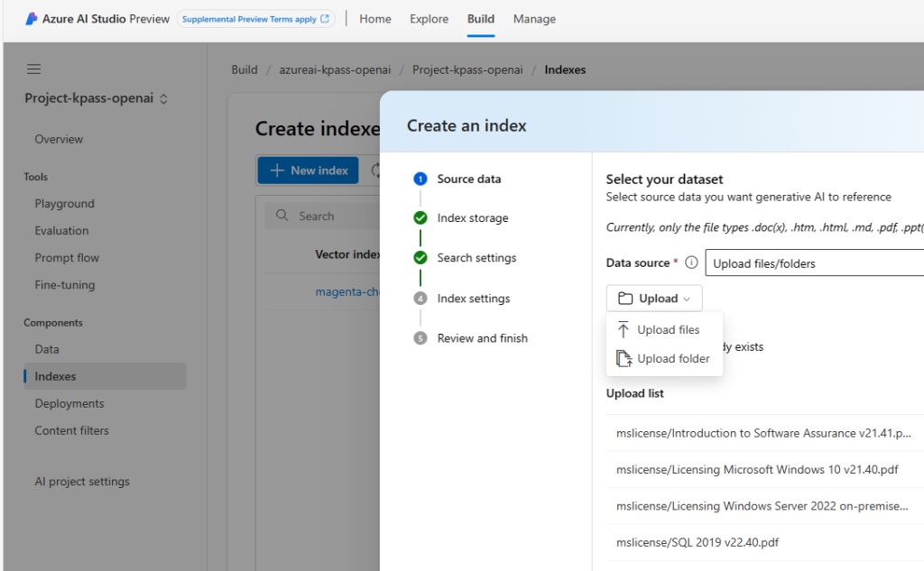Click the Azure AI Studio logo icon

[x=32, y=19]
